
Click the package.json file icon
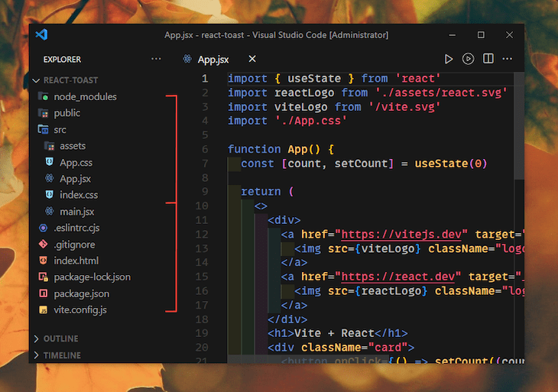(x=44, y=293)
